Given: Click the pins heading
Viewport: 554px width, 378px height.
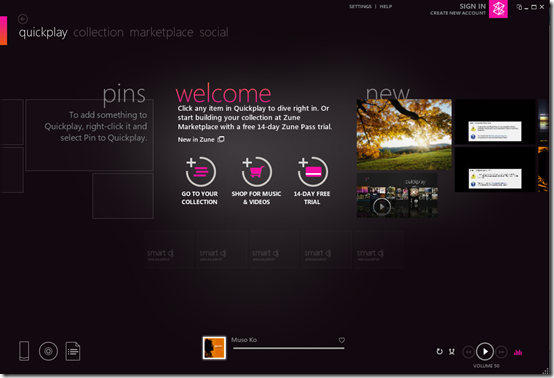Looking at the screenshot, I should (124, 95).
